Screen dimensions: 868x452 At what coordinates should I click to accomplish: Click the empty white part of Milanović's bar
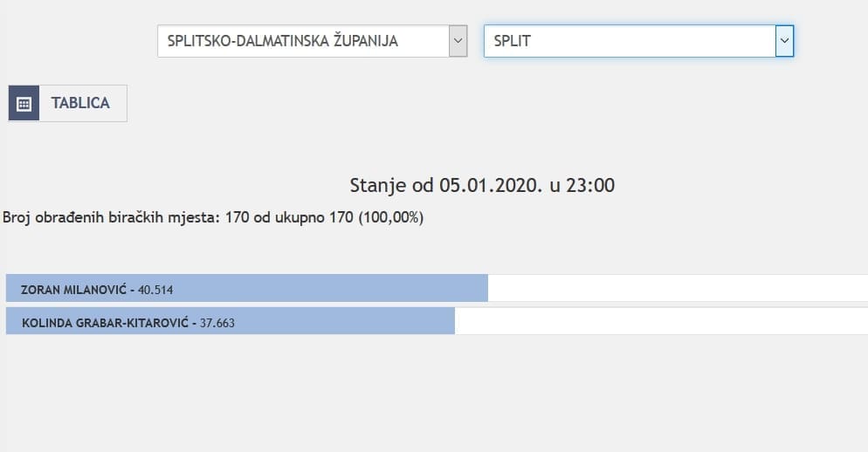677,288
